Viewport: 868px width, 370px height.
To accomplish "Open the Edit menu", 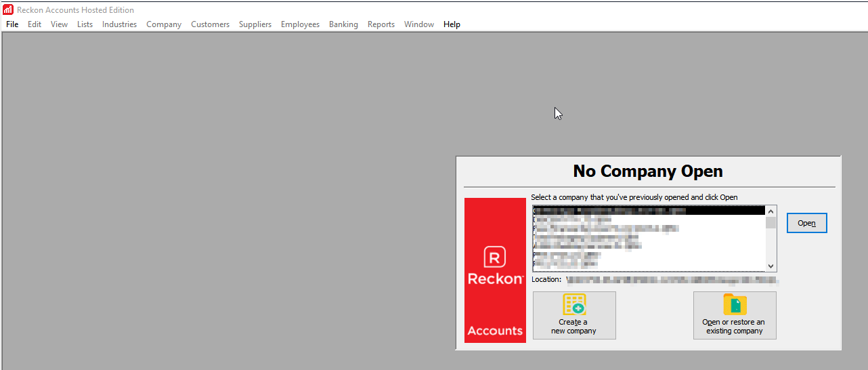I will coord(35,24).
